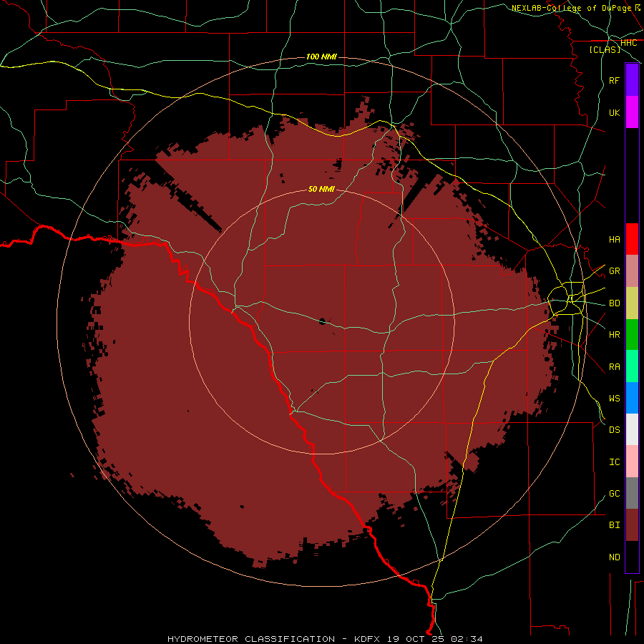The height and width of the screenshot is (644, 644).
Task: Click the blue WS legend swatch
Action: point(632,398)
